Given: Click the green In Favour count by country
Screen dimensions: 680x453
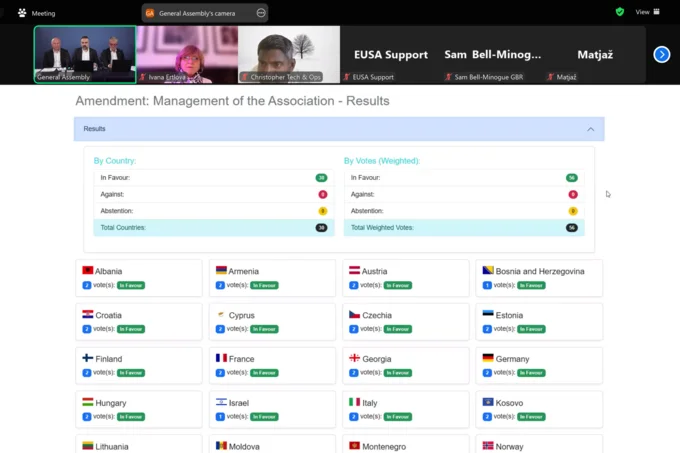Looking at the screenshot, I should [x=321, y=178].
